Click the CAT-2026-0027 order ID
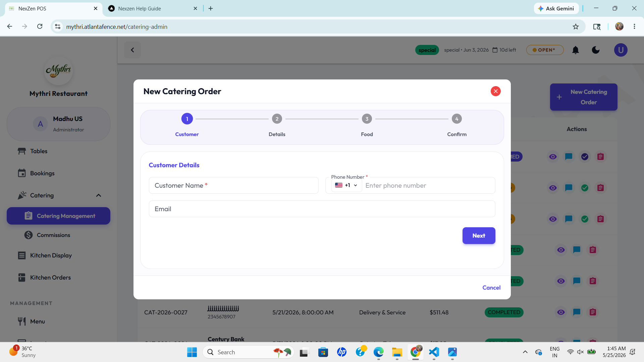This screenshot has height=362, width=644. click(x=166, y=312)
